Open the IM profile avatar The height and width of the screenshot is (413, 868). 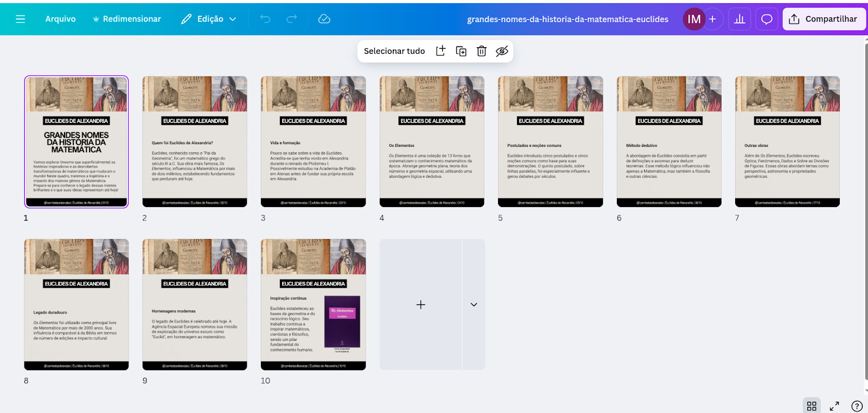point(694,19)
